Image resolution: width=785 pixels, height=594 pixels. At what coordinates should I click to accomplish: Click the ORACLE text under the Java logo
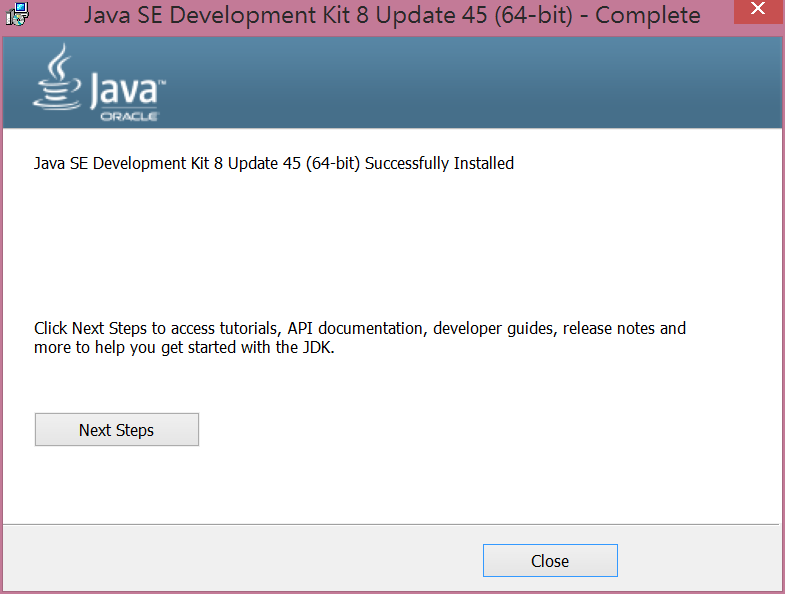tap(129, 116)
